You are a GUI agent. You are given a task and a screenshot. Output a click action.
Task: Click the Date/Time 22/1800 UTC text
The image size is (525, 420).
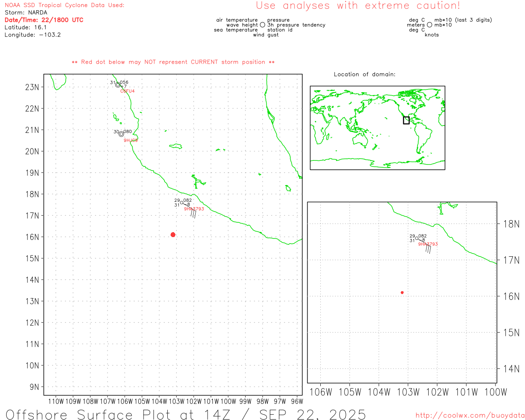click(44, 20)
